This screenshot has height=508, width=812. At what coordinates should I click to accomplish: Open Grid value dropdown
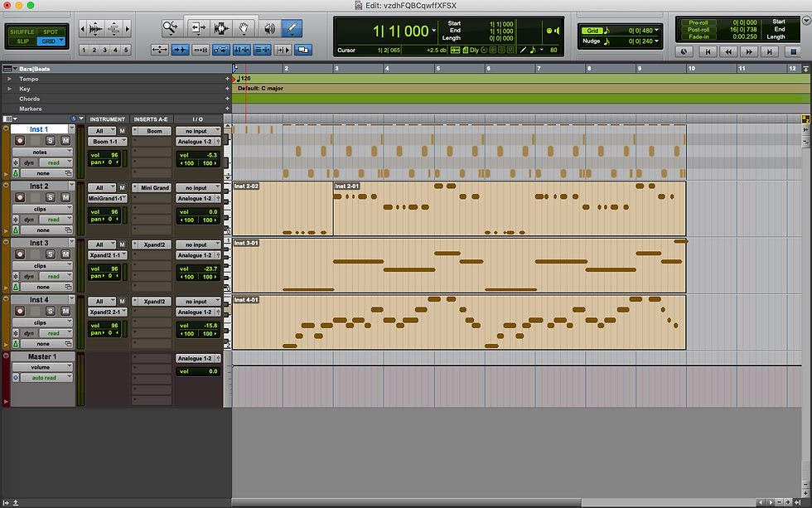pos(656,30)
